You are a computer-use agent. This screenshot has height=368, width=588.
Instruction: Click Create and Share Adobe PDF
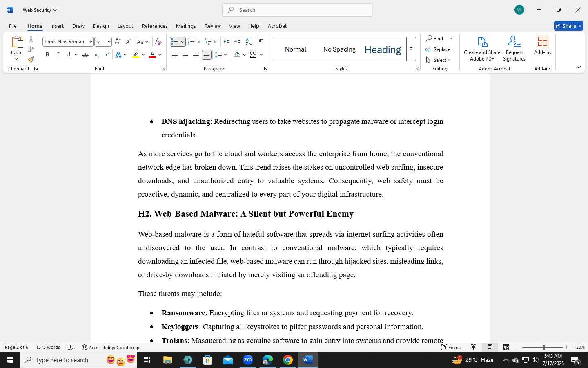[482, 48]
